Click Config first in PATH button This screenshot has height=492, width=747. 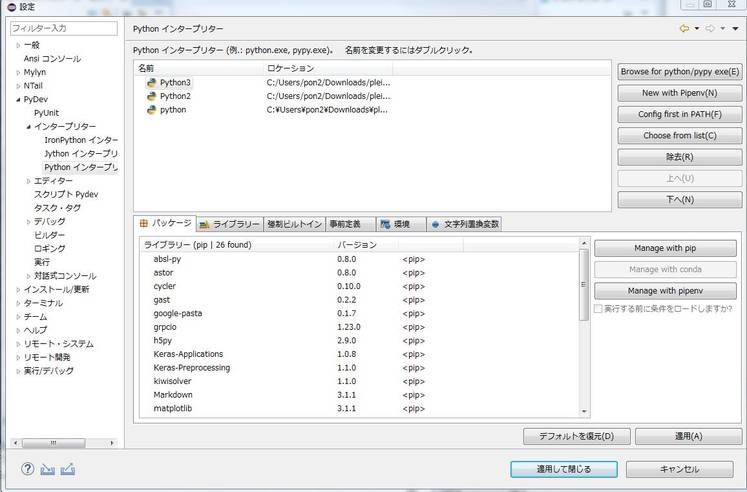pos(680,114)
